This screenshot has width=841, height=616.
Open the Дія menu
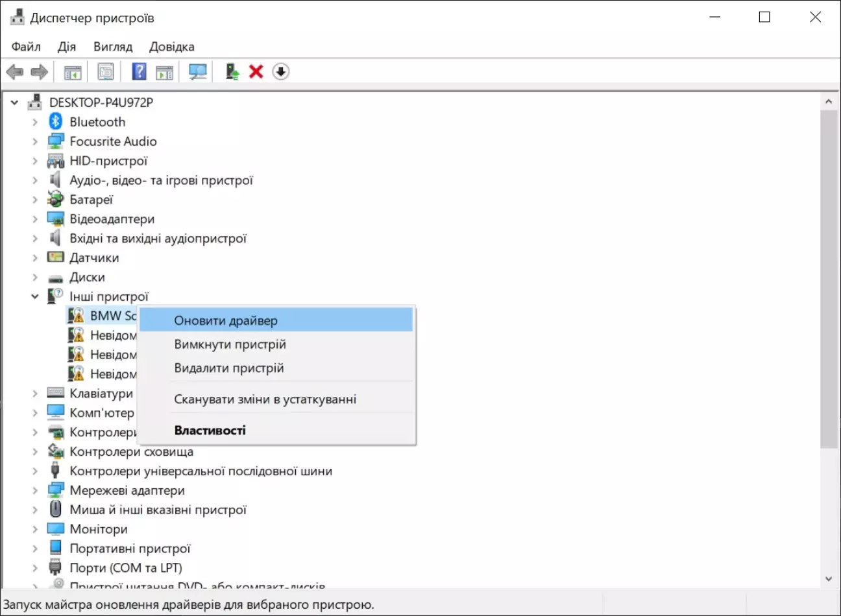tap(66, 47)
